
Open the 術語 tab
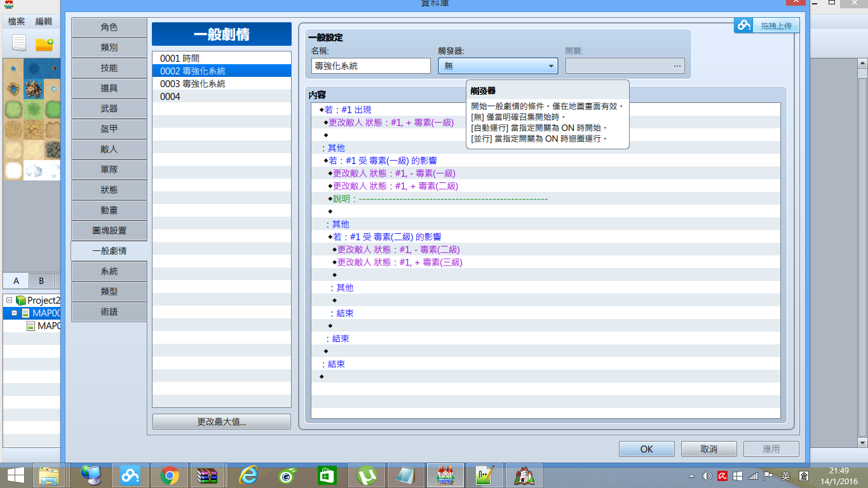tap(109, 312)
